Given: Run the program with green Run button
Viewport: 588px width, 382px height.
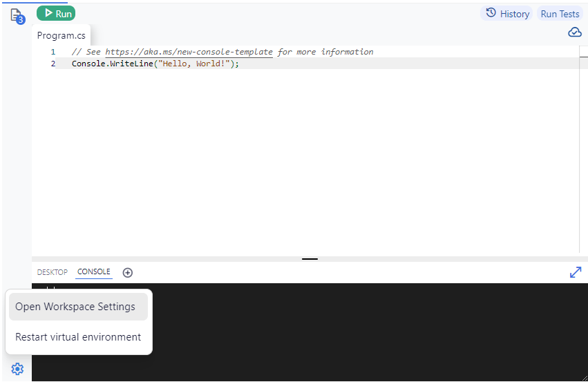Looking at the screenshot, I should coord(56,14).
